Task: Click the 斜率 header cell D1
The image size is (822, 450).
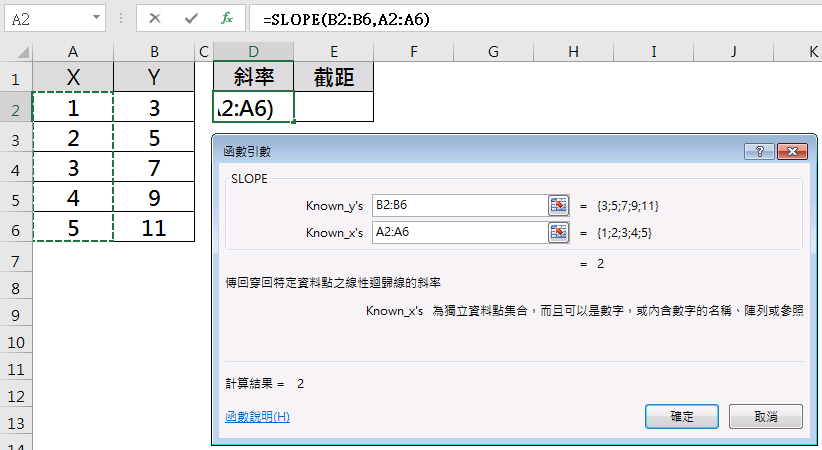Action: point(254,78)
